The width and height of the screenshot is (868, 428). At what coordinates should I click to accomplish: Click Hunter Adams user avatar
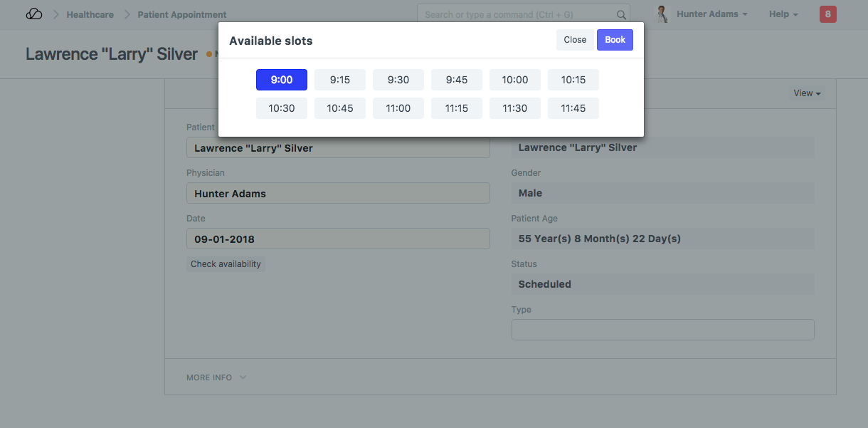662,14
